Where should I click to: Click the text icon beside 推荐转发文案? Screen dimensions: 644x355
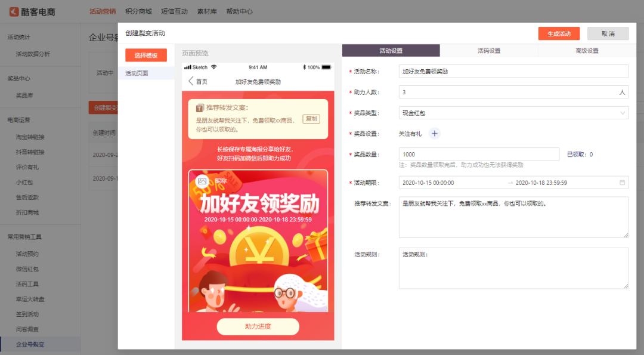(x=200, y=108)
